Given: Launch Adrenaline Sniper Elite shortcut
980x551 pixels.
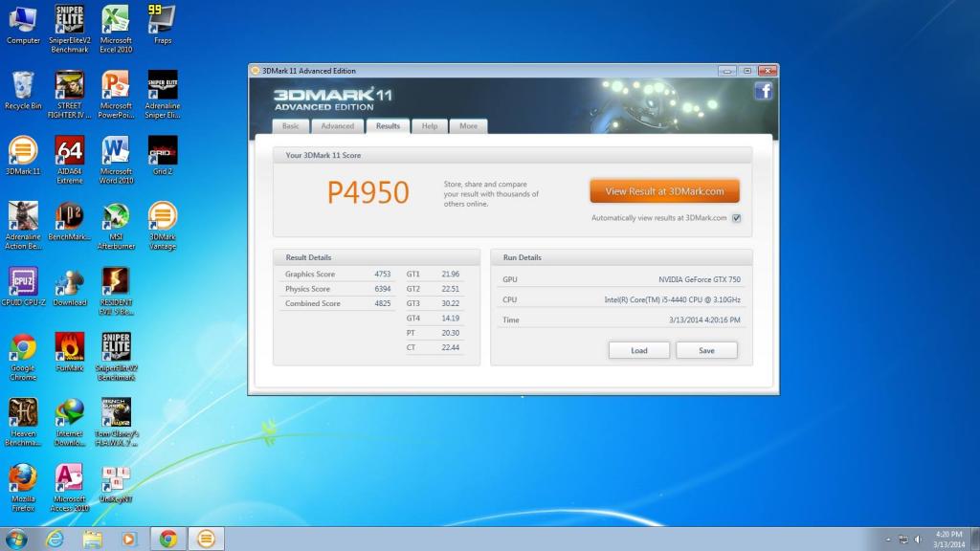Looking at the screenshot, I should pos(163,95).
